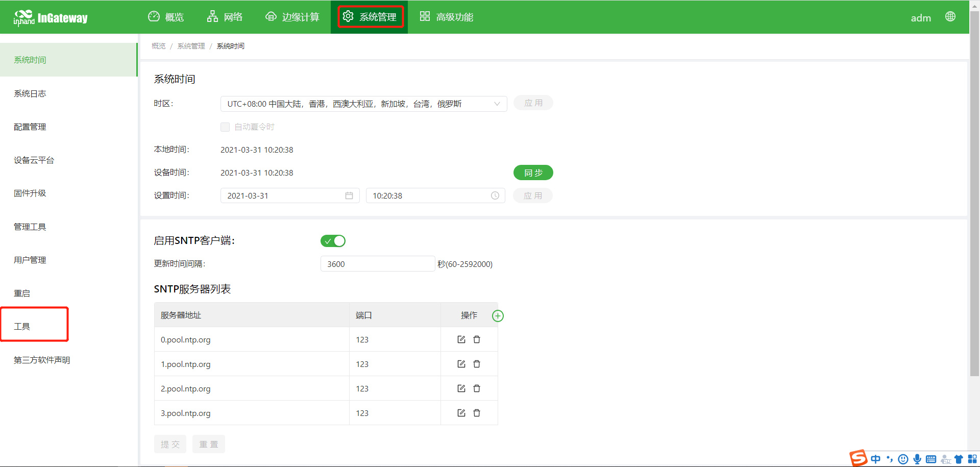Click Sogou input method microphone icon
The height and width of the screenshot is (467, 980).
tap(917, 459)
